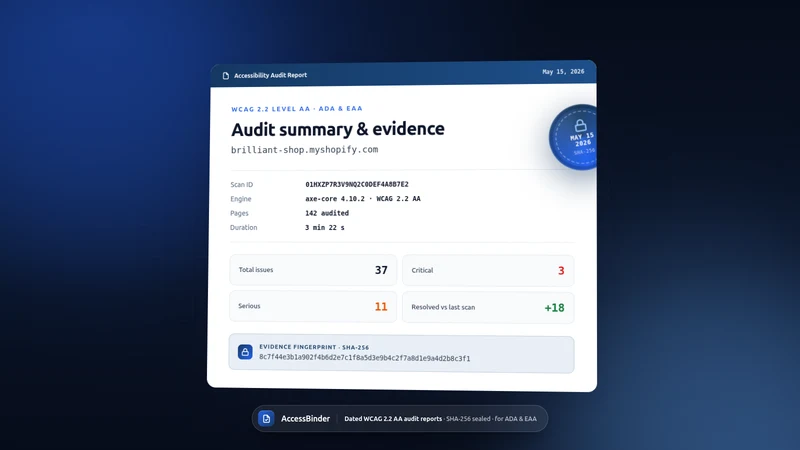Viewport: 800px width, 450px height.
Task: Click the May 15, 2026 date in header
Action: point(563,71)
